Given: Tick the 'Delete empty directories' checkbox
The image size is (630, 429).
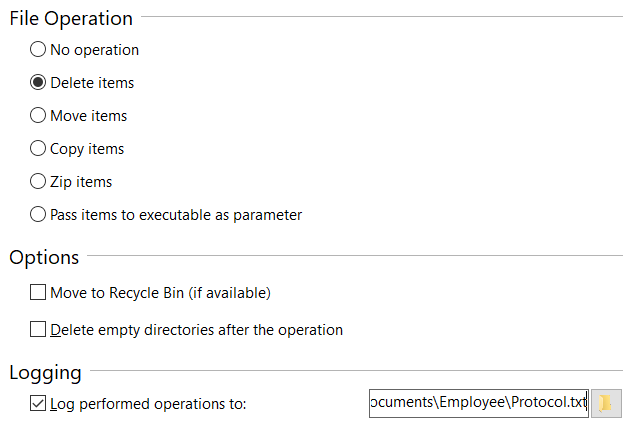Looking at the screenshot, I should pos(38,329).
